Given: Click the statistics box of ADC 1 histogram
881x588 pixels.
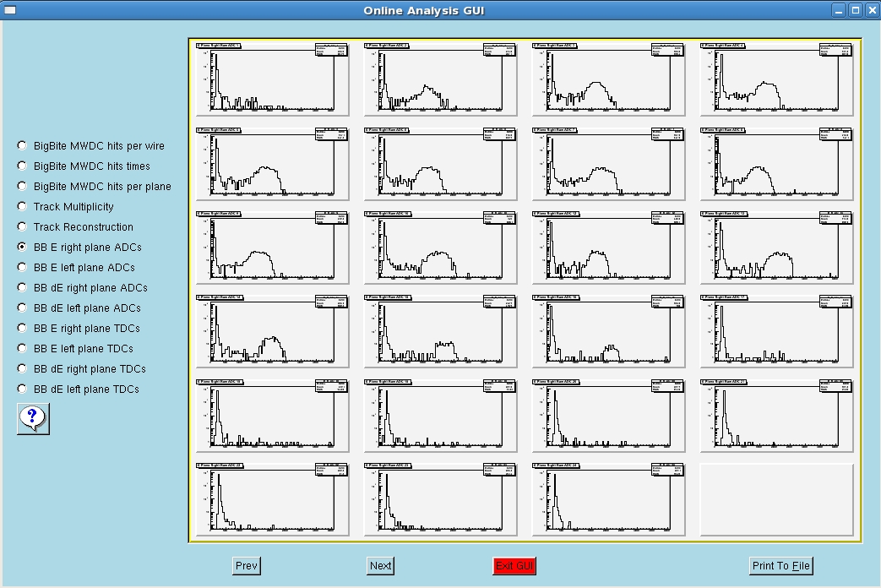Looking at the screenshot, I should (x=331, y=50).
